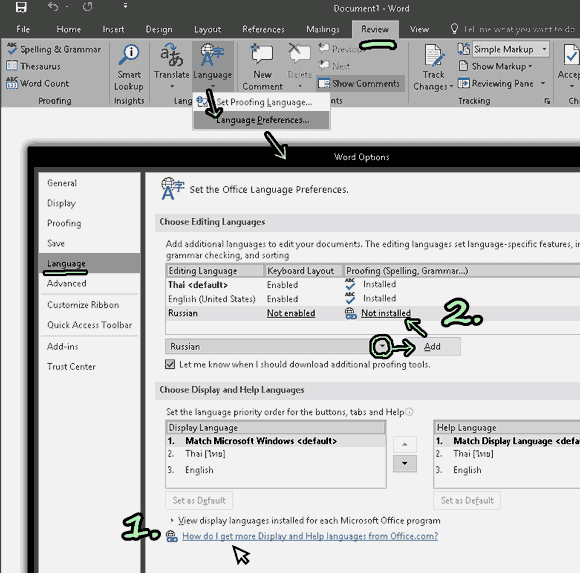Open How do I get more languages link
The height and width of the screenshot is (573, 580).
310,536
